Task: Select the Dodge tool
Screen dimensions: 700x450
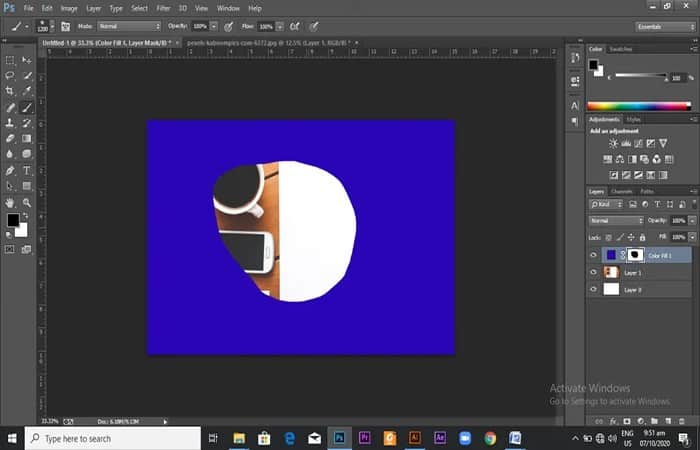Action: point(27,154)
